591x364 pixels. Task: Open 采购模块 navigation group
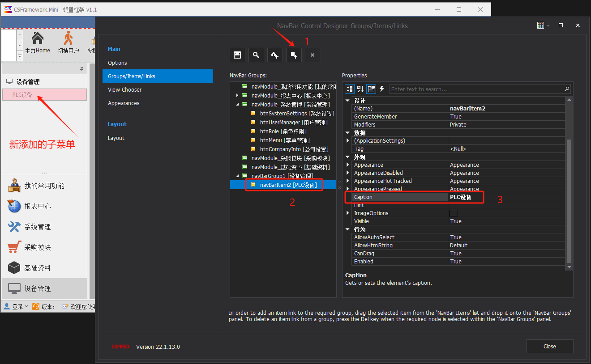[x=45, y=247]
